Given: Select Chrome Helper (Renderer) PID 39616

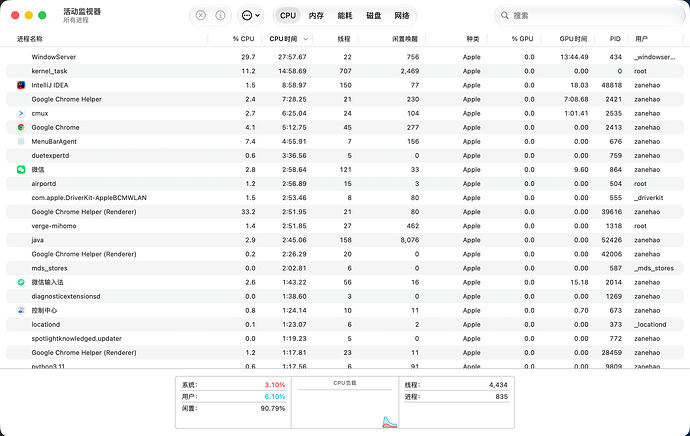Looking at the screenshot, I should pos(345,212).
